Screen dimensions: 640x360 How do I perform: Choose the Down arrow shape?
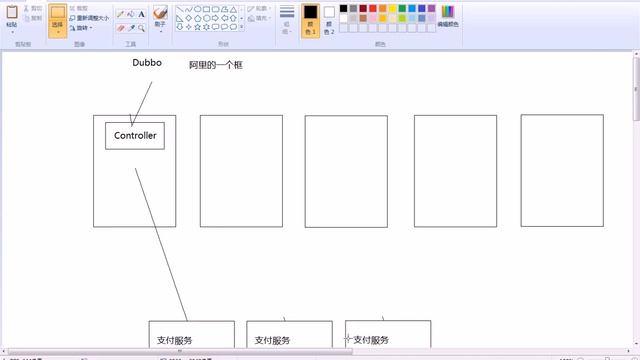(x=180, y=27)
